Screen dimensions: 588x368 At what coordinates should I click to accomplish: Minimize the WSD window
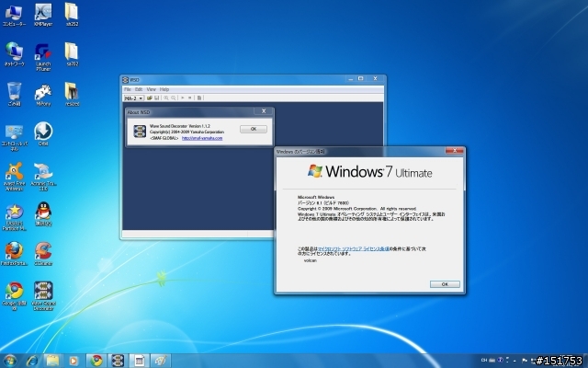(351, 78)
